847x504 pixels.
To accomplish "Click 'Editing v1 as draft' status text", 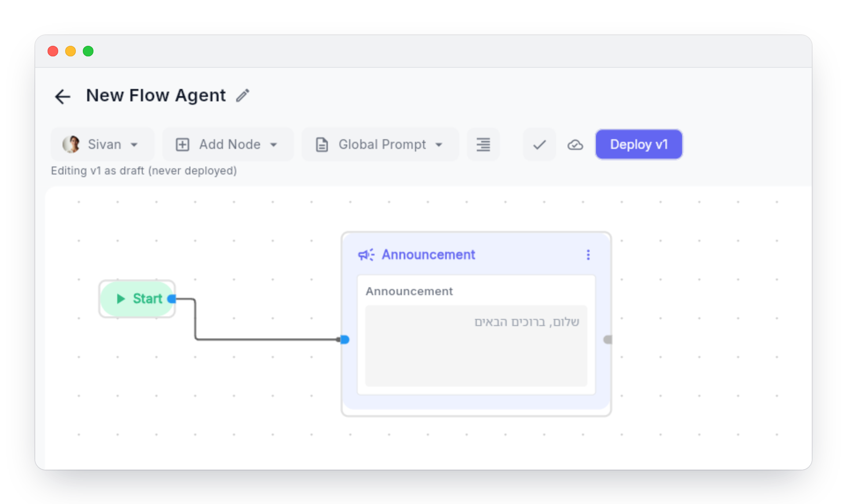I will tap(144, 170).
